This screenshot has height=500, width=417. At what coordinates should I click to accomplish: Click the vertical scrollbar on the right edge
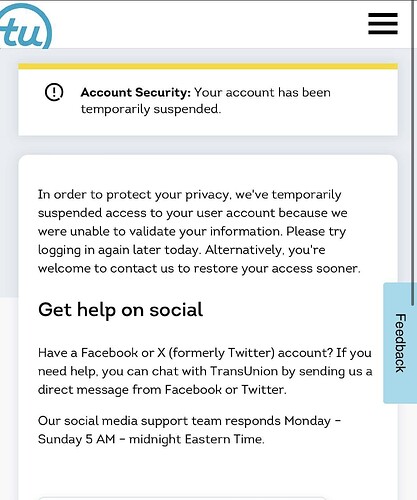tap(413, 153)
